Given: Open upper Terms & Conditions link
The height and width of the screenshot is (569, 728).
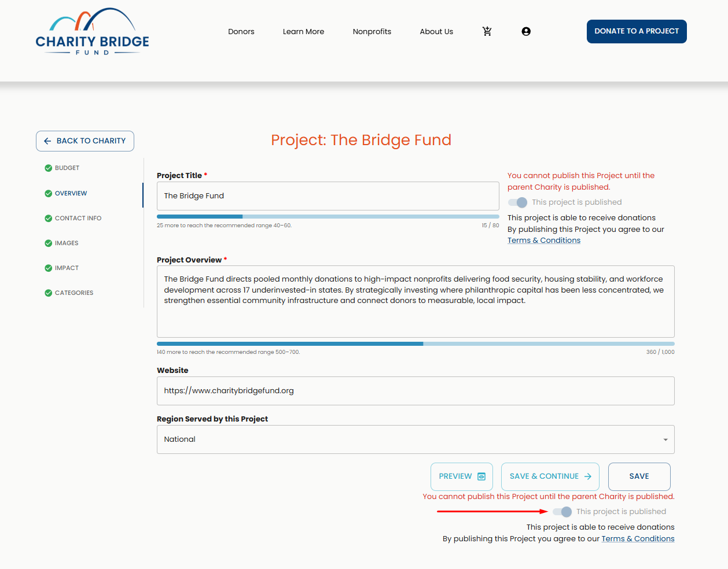Looking at the screenshot, I should 544,241.
